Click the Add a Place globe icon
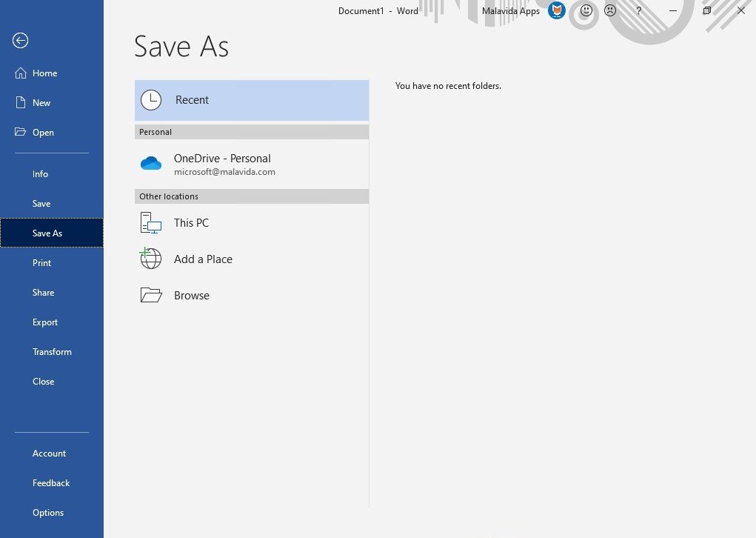Image resolution: width=756 pixels, height=538 pixels. 151,259
